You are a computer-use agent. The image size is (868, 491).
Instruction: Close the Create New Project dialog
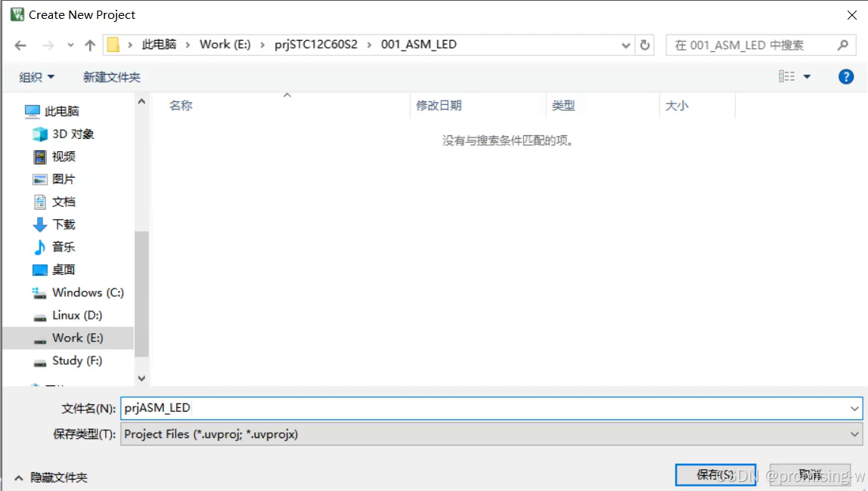click(852, 15)
